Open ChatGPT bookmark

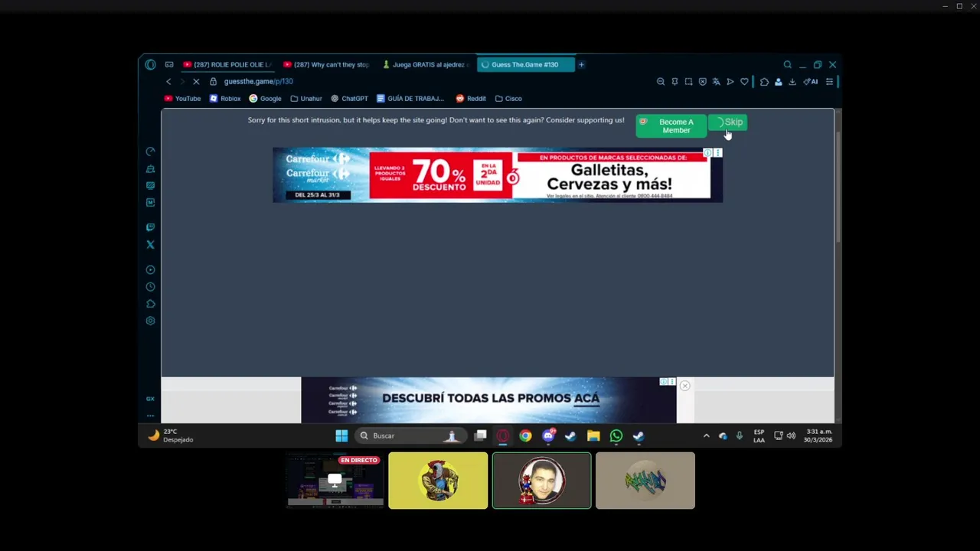pos(349,99)
